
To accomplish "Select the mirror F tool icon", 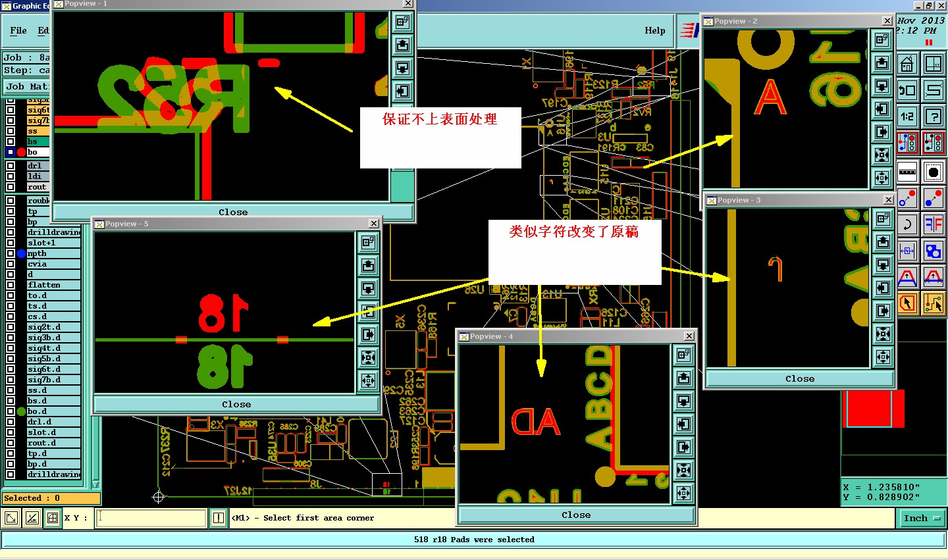I will (934, 224).
